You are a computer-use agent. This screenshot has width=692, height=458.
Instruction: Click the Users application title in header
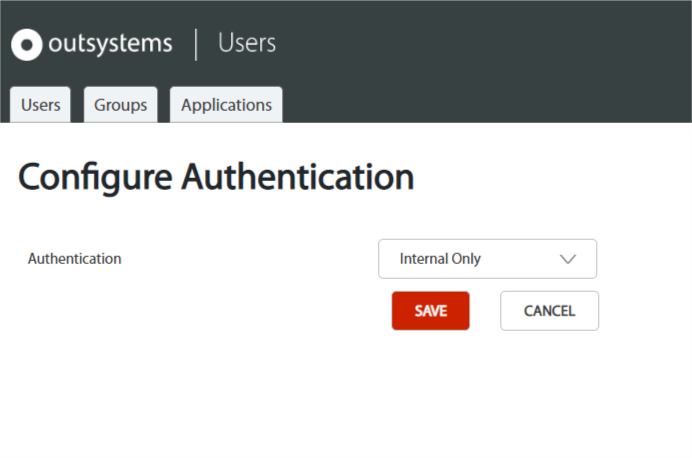click(247, 43)
